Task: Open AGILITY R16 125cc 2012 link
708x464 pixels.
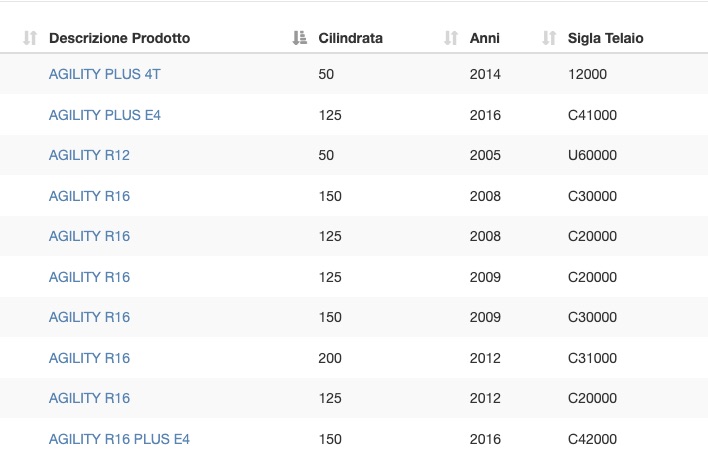Action: click(x=89, y=398)
